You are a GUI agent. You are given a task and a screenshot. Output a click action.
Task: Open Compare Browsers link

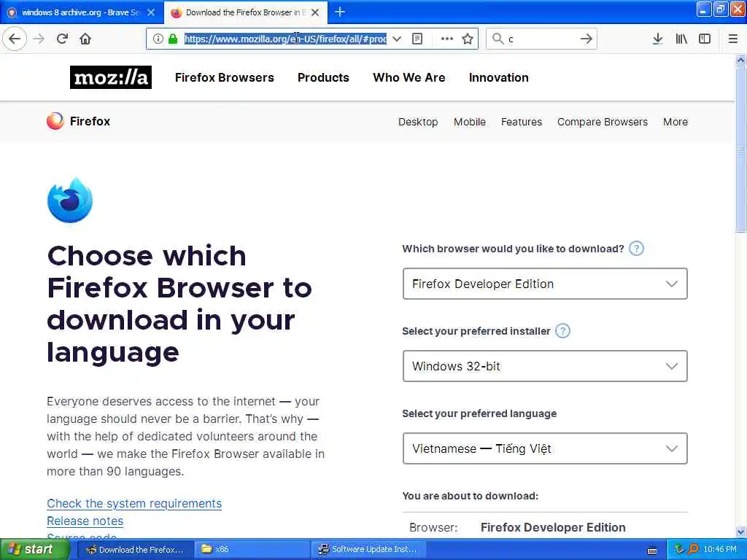coord(602,122)
